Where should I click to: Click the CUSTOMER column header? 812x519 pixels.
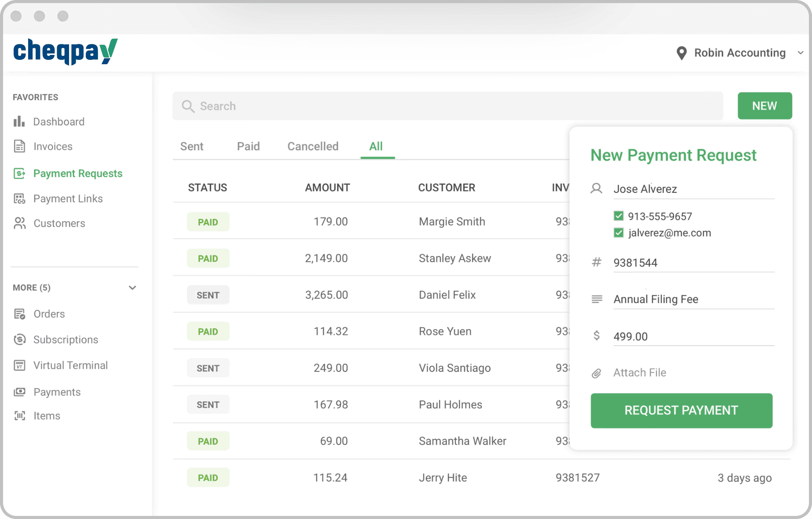(446, 188)
